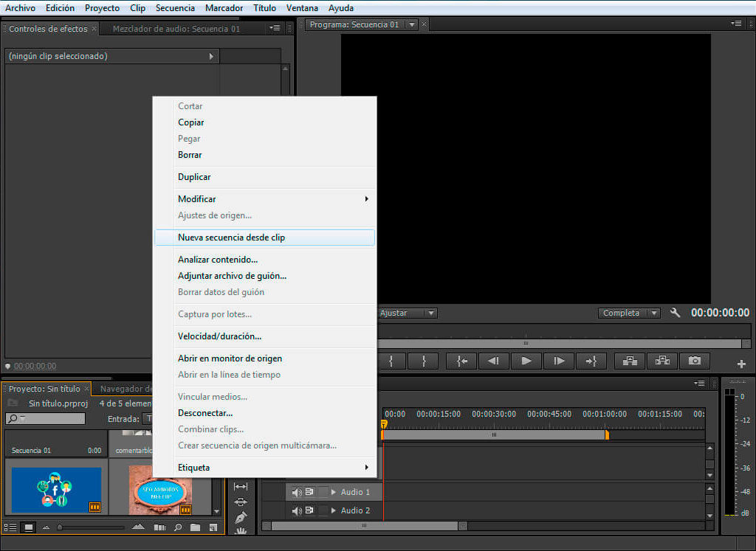Play the sequence in Program monitor

pyautogui.click(x=526, y=361)
